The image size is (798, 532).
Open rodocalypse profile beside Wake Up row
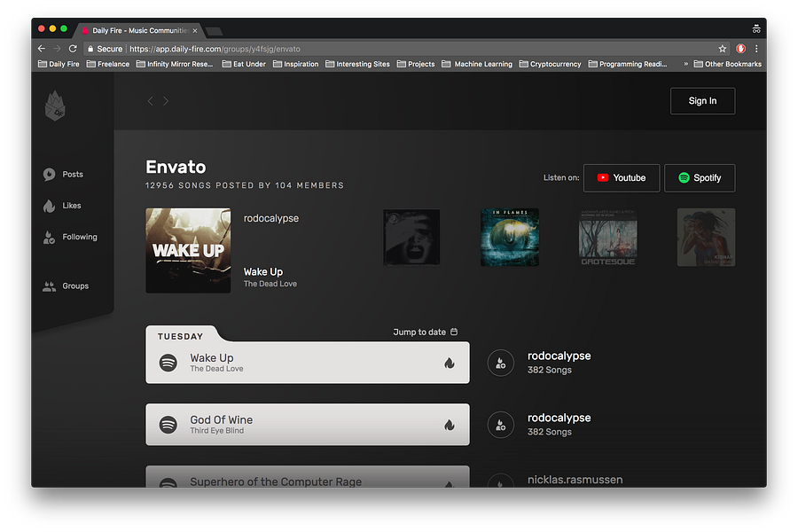(559, 356)
